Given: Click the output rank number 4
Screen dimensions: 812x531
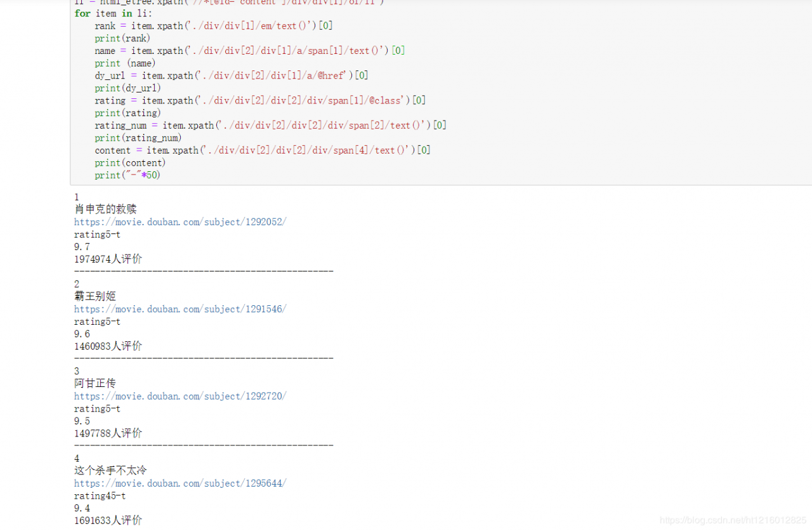Looking at the screenshot, I should click(x=77, y=458).
